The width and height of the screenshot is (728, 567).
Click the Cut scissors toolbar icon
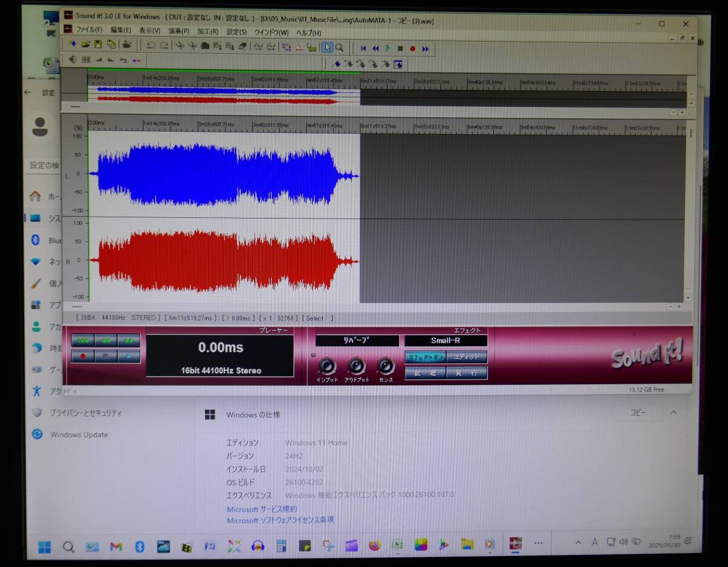click(180, 46)
